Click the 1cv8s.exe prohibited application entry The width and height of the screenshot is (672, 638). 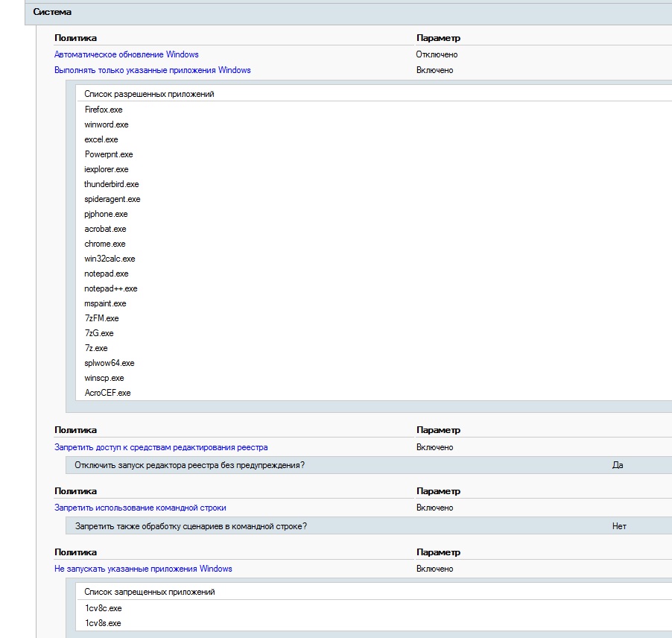click(x=103, y=623)
